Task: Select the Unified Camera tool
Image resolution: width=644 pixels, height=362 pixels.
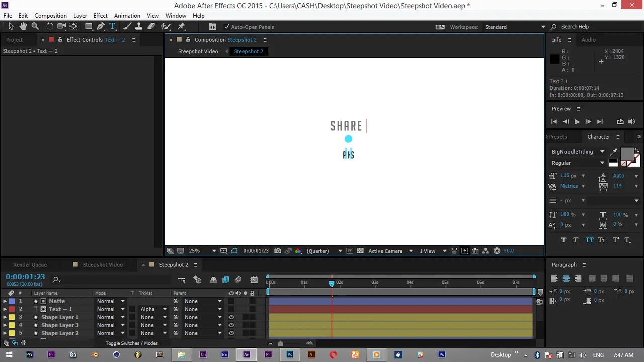Action: 62,26
